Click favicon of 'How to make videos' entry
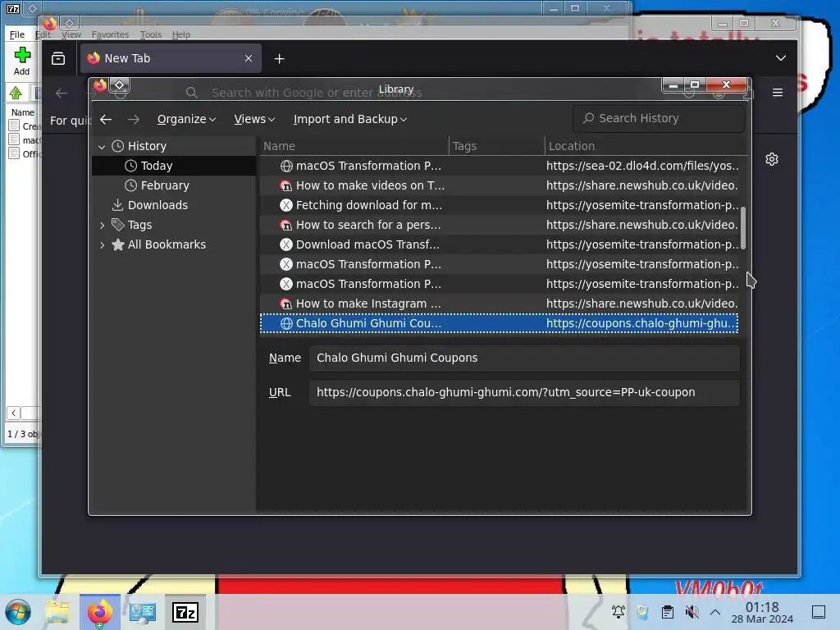 286,186
